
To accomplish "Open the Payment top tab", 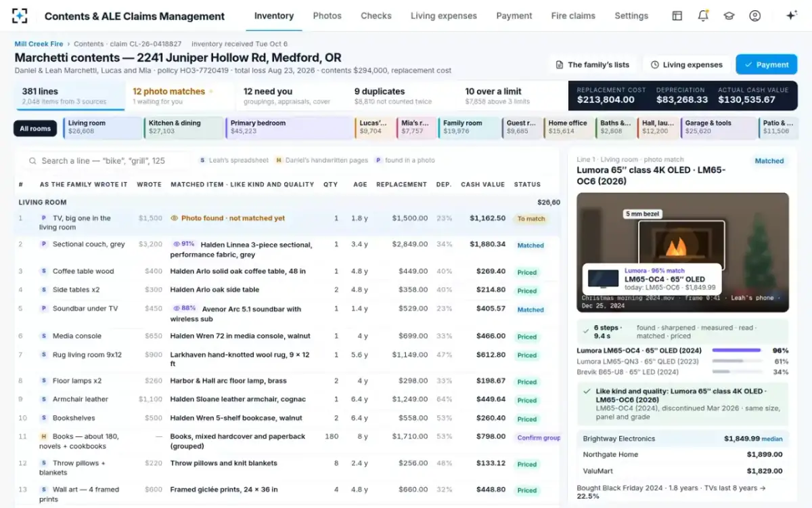I will (514, 16).
